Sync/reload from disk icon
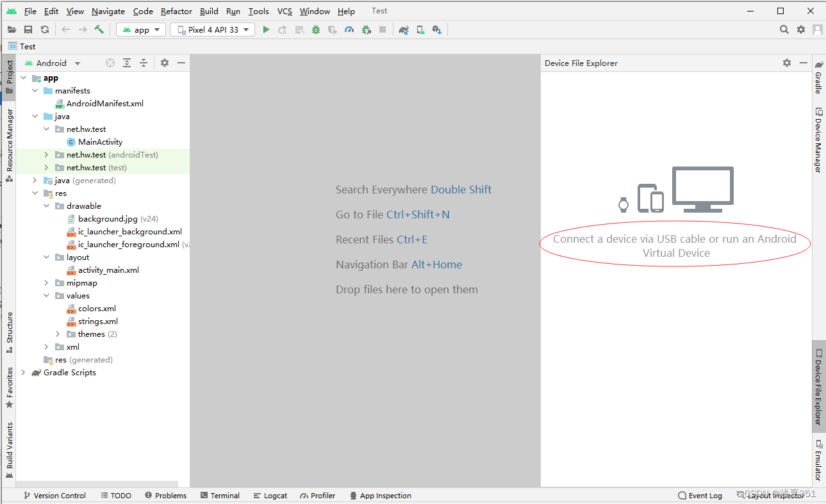Screen dimensions: 826x504 pyautogui.click(x=45, y=29)
